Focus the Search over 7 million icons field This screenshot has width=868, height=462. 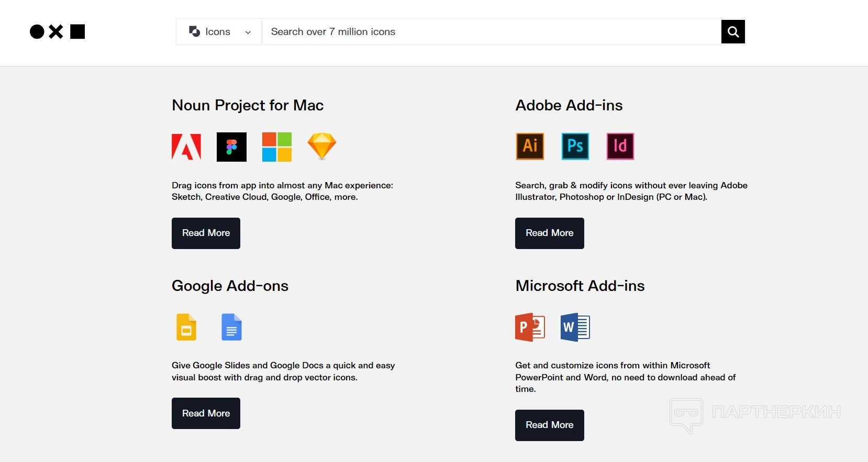[x=491, y=32]
